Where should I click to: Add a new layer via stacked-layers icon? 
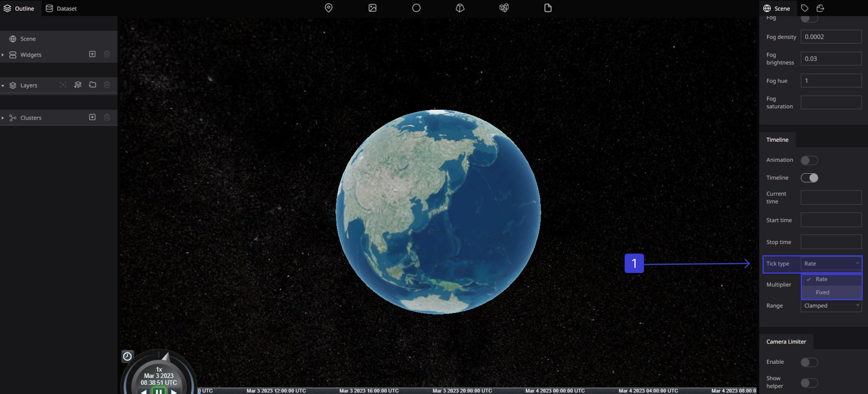[78, 85]
